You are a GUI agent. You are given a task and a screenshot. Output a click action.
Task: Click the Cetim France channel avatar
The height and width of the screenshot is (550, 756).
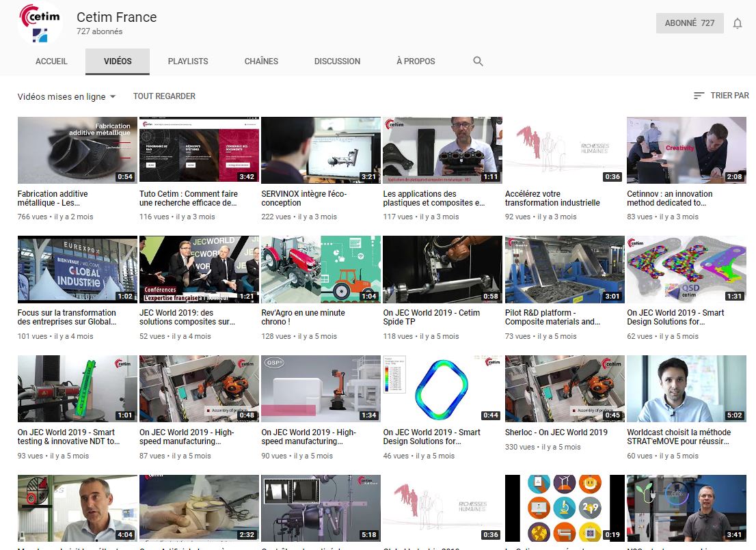[x=40, y=23]
